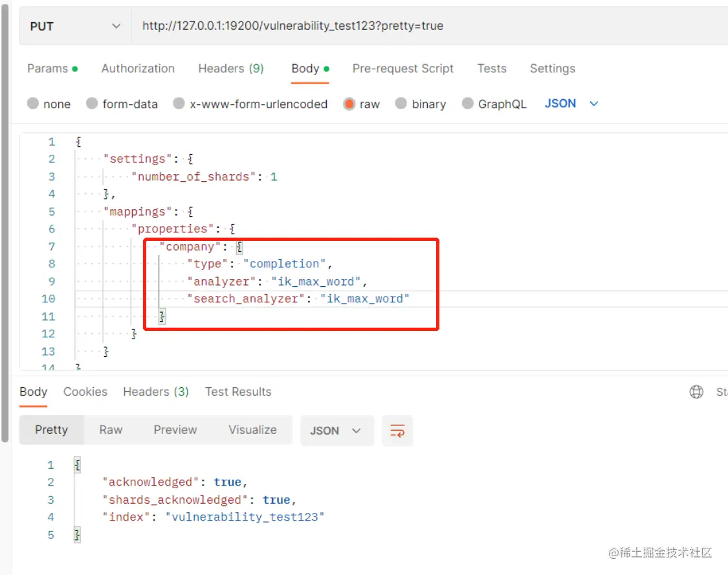Switch to the response Cookies tab
The image size is (728, 575).
pyautogui.click(x=85, y=392)
